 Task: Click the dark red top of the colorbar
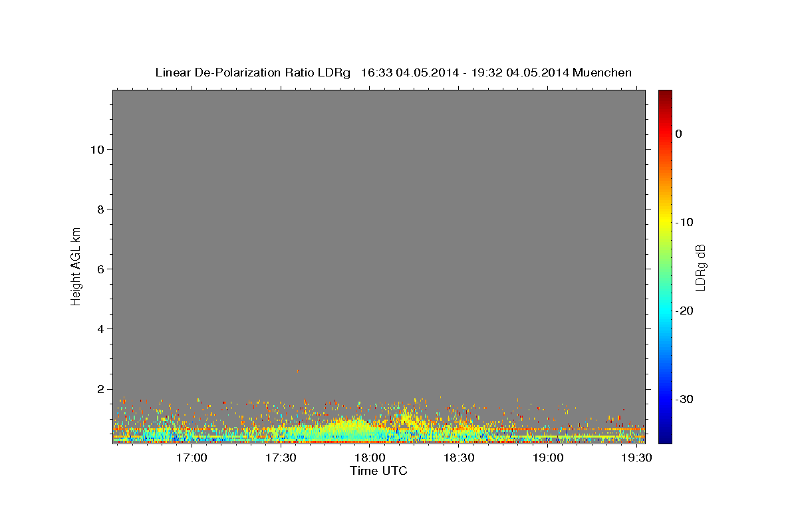(665, 94)
